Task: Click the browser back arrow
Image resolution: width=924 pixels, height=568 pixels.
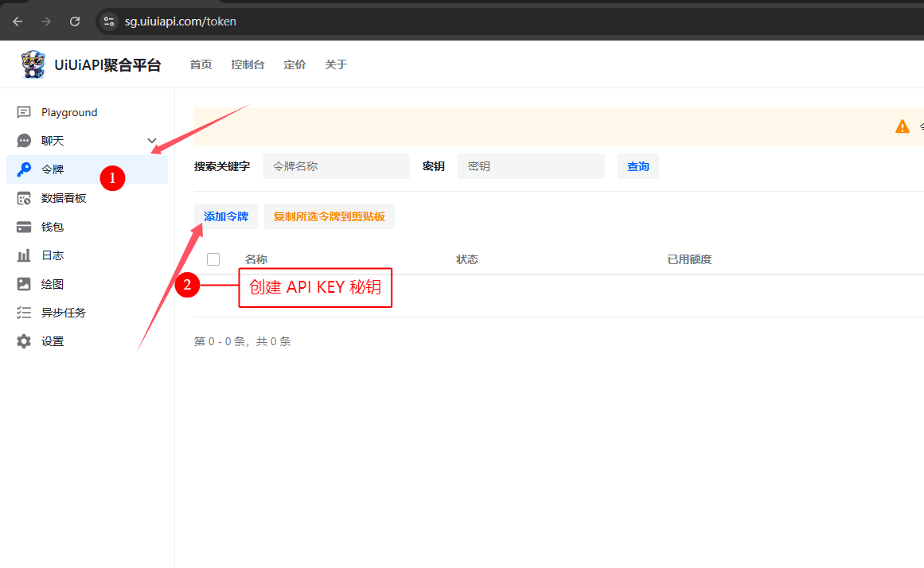Action: click(18, 21)
